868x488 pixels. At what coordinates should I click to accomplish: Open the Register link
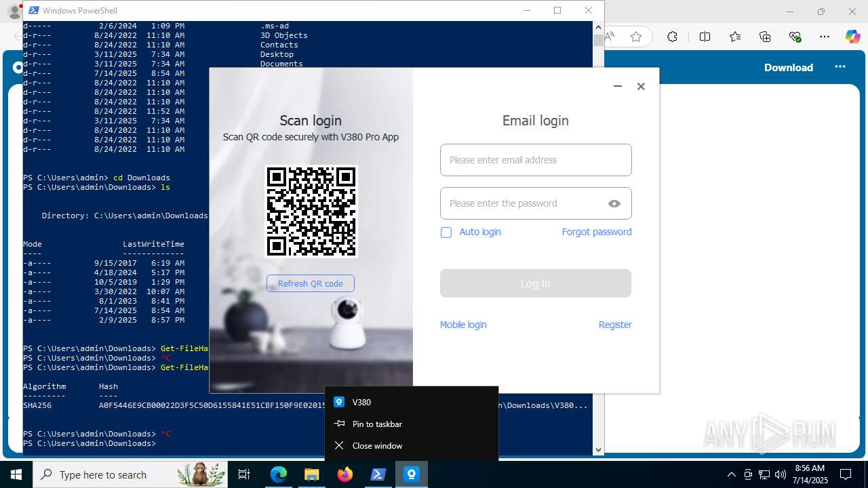(615, 325)
